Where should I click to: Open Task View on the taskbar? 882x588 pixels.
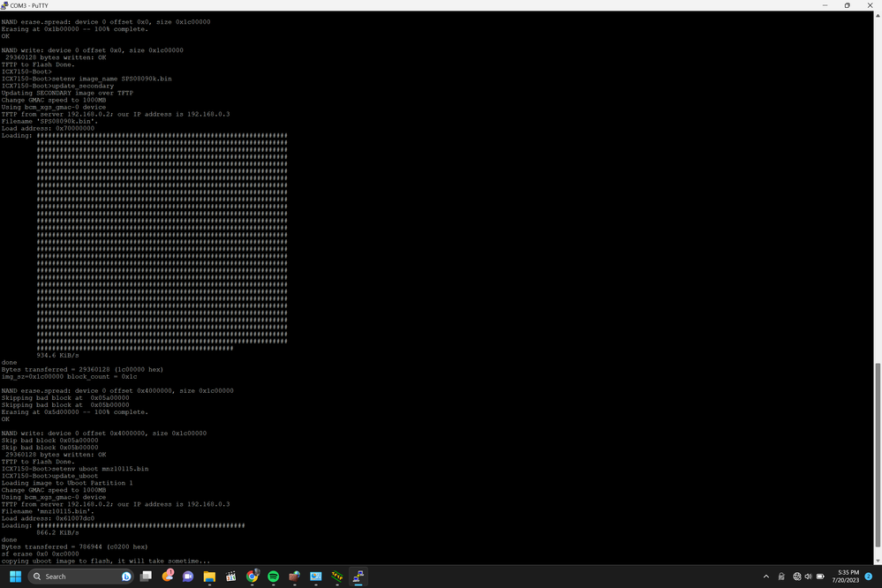pyautogui.click(x=146, y=577)
